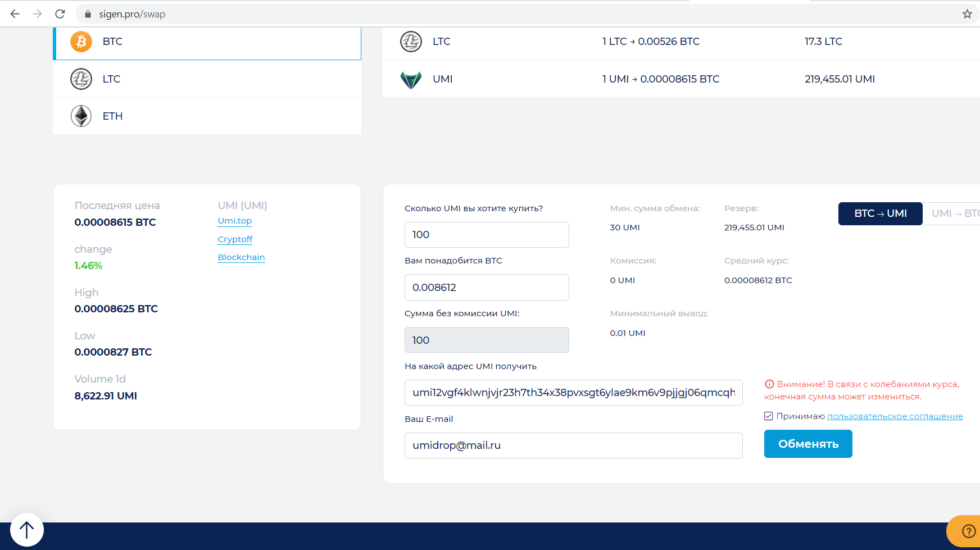
Task: Click the commission value 0 UMI
Action: (623, 280)
